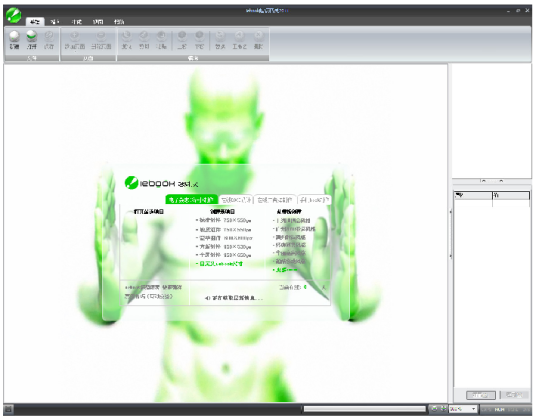Select the third tab in the welcome dialog

275,200
